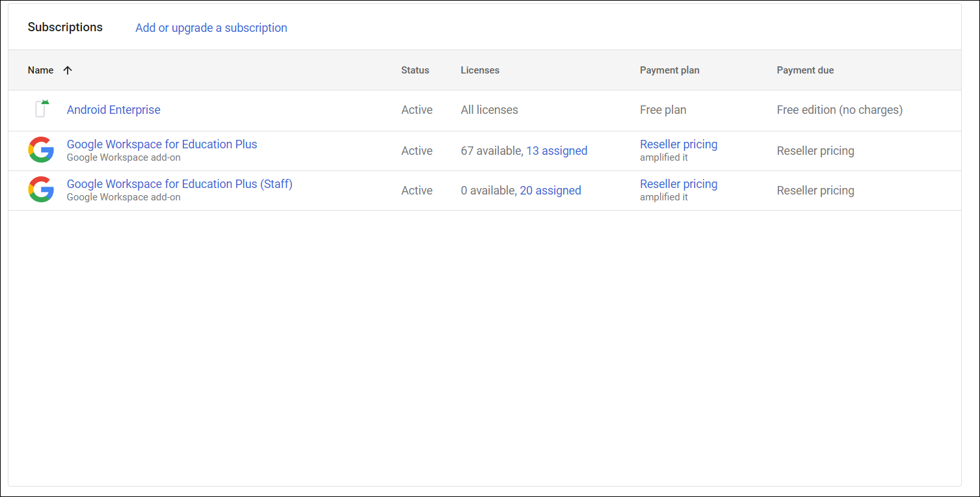The width and height of the screenshot is (980, 497).
Task: Toggle the Name column sort arrow
Action: 68,70
